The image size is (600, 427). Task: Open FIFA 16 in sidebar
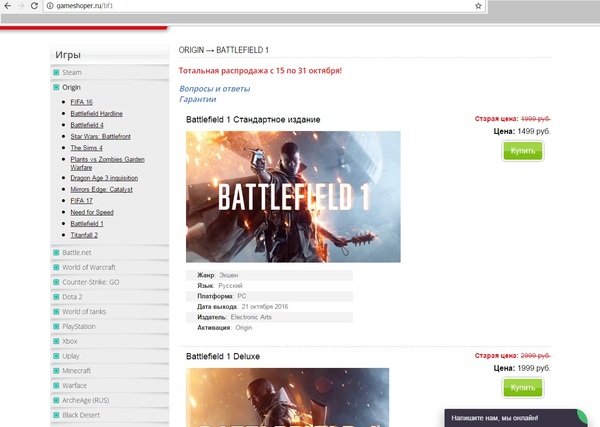[83, 102]
